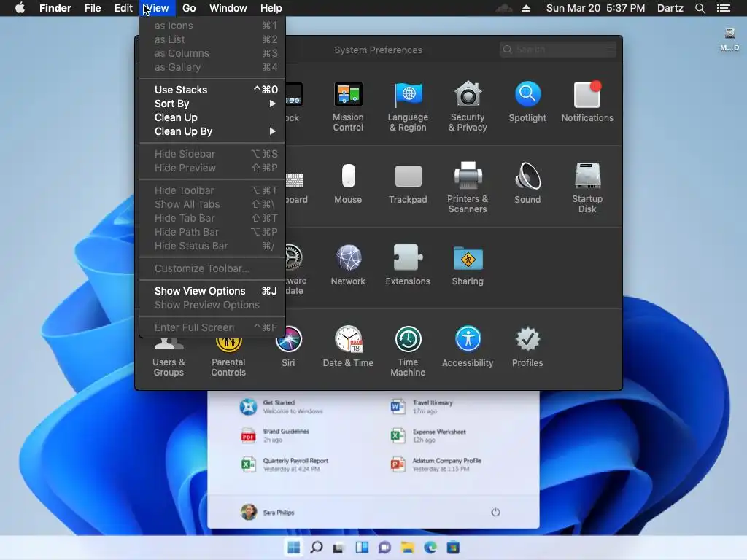Open the Go menu

point(189,8)
